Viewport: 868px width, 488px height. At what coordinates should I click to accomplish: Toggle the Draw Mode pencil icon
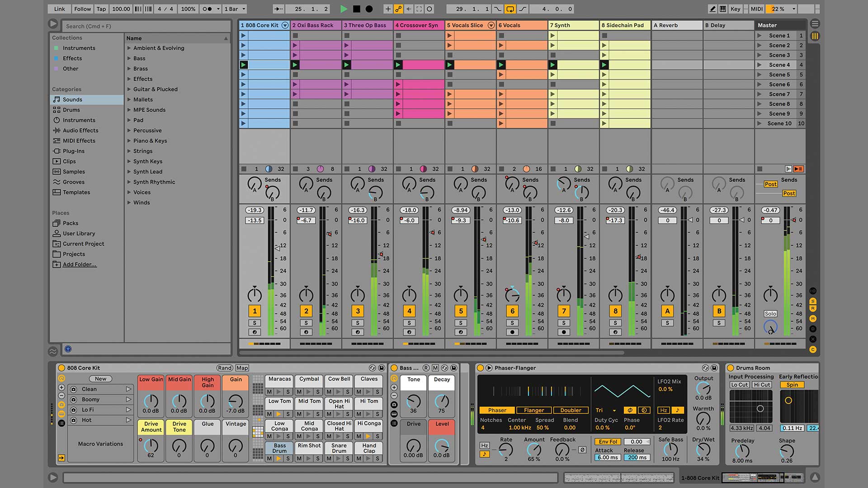click(713, 9)
